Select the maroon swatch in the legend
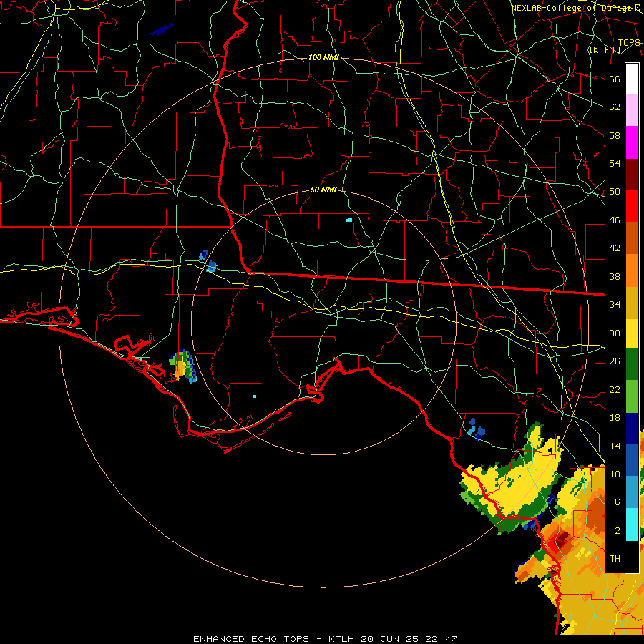The height and width of the screenshot is (644, 644). coord(632,175)
